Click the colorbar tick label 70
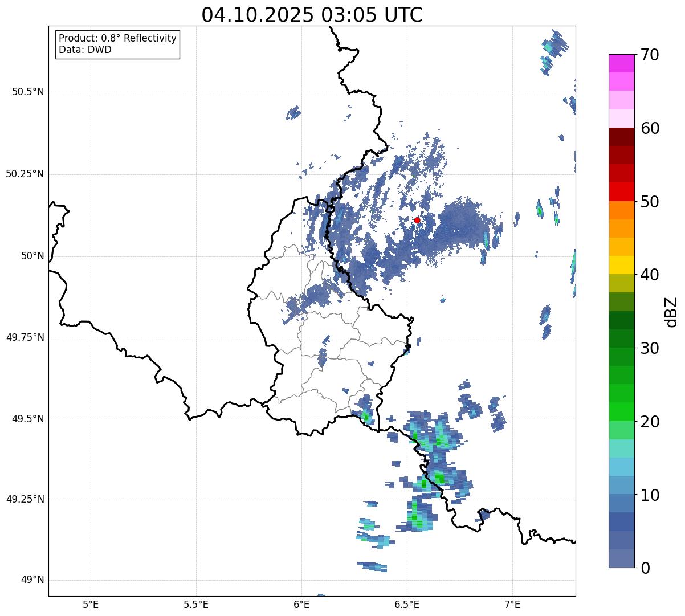685x616 pixels. 650,55
